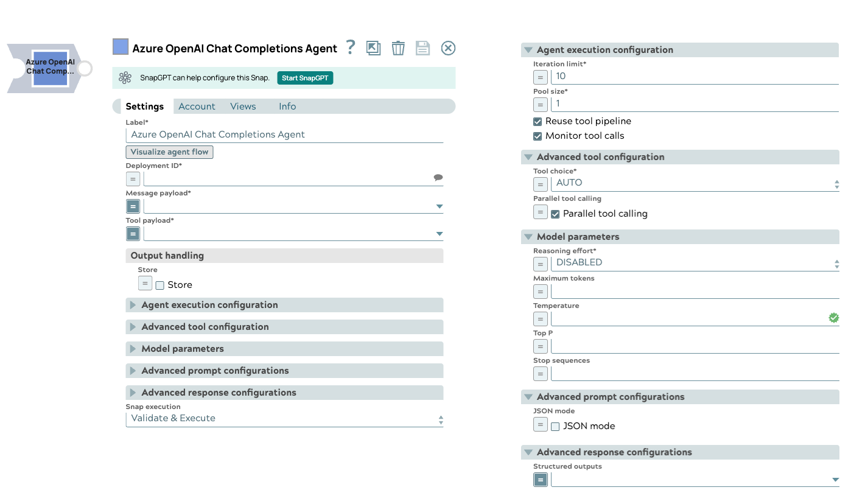The image size is (865, 504).
Task: Toggle expression mode for Message payload
Action: (133, 206)
